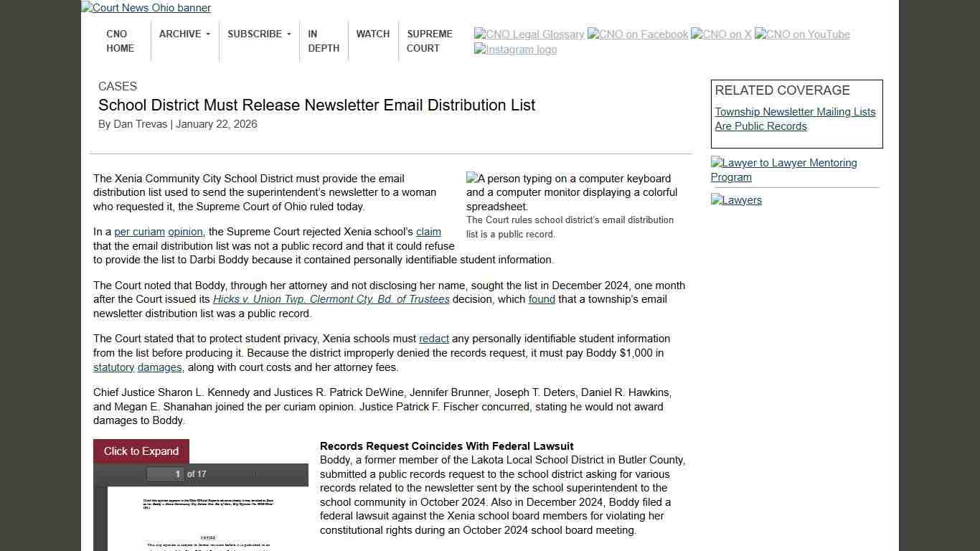Click the CNO Legal Glossary icon
This screenshot has height=551, width=980.
coord(529,34)
